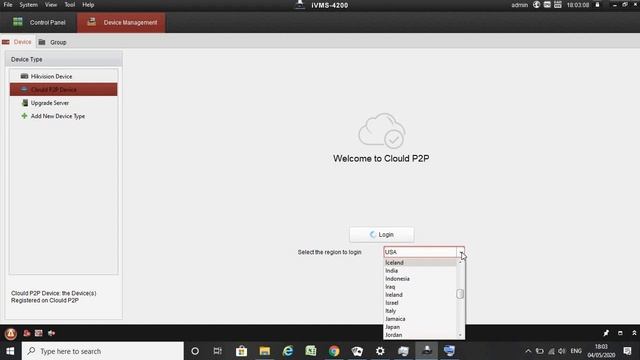Click the region dropdown arrow
This screenshot has height=360, width=640.
tap(461, 252)
